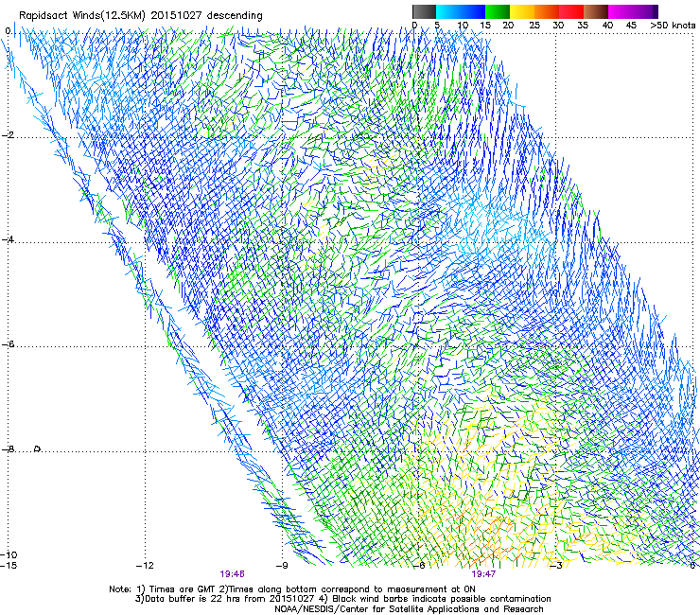Image resolution: width=700 pixels, height=615 pixels.
Task: Click the legend label '25'
Action: pyautogui.click(x=534, y=26)
